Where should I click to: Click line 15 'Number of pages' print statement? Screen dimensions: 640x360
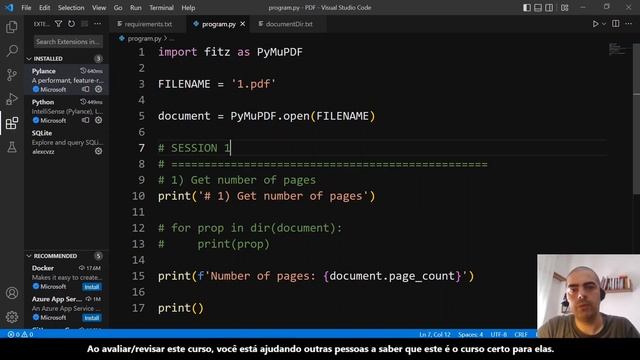click(316, 276)
